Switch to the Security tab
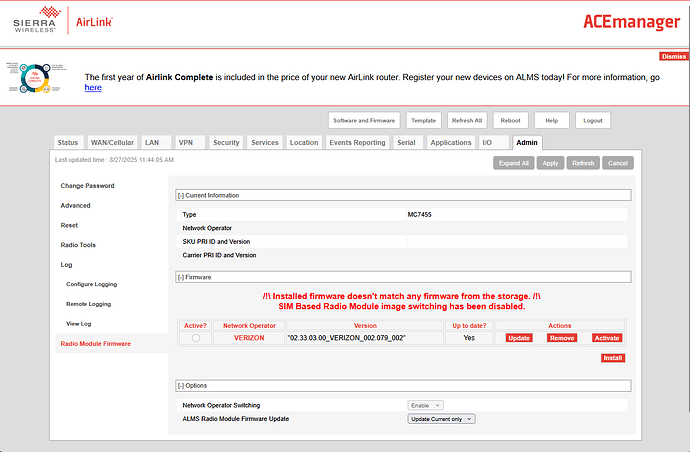Screen dimensions: 690x452 pyautogui.click(x=226, y=143)
